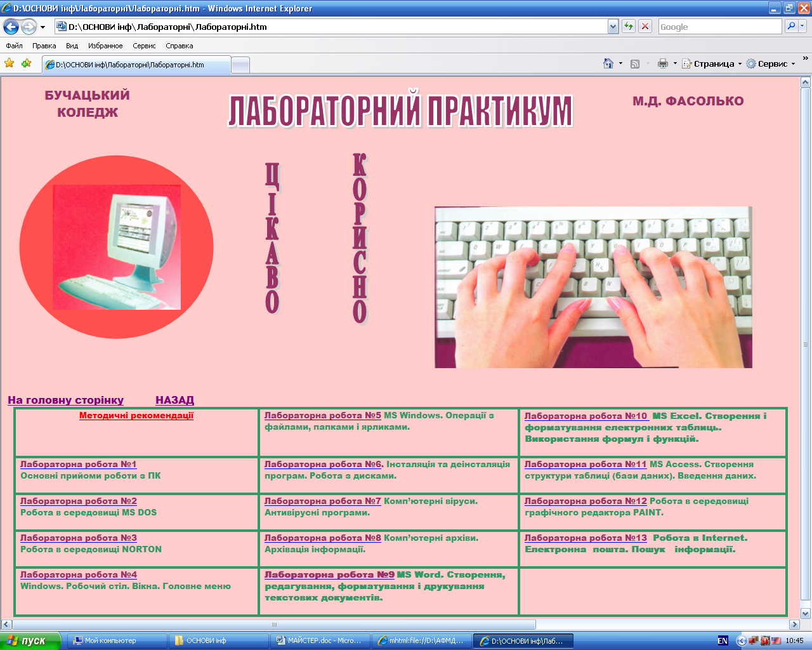This screenshot has width=812, height=650.
Task: Click the Print icon
Action: click(x=663, y=63)
